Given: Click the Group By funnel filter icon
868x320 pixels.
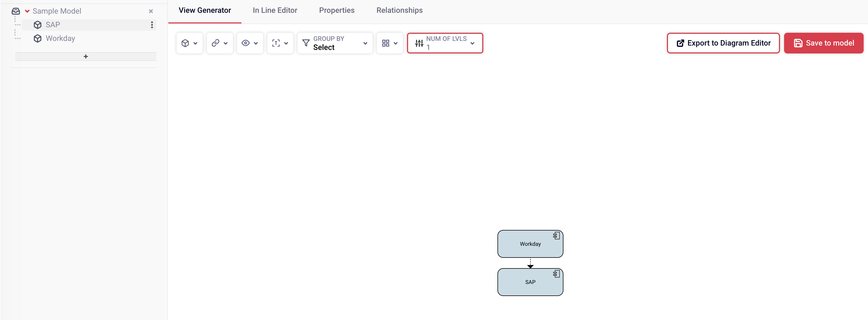Looking at the screenshot, I should [x=306, y=43].
